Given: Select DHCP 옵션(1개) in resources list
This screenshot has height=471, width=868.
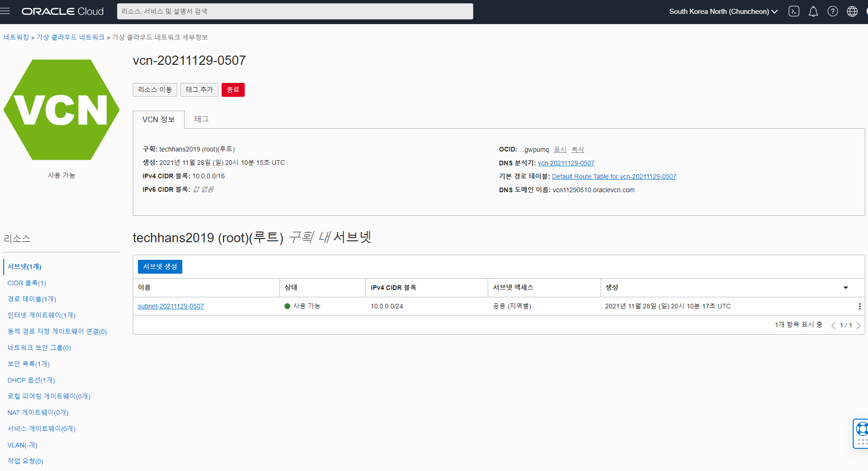Looking at the screenshot, I should [31, 380].
